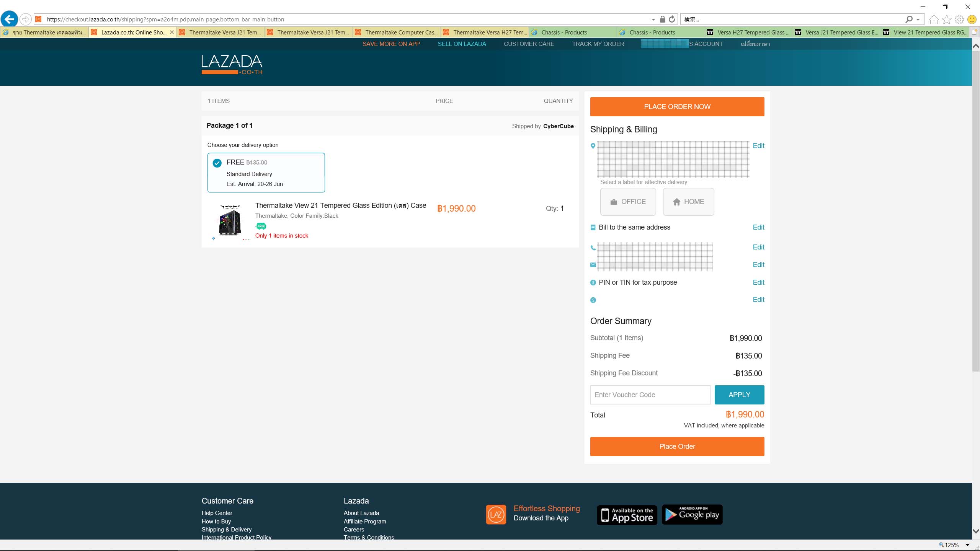This screenshot has width=980, height=551.
Task: Edit the email address
Action: pyautogui.click(x=758, y=265)
